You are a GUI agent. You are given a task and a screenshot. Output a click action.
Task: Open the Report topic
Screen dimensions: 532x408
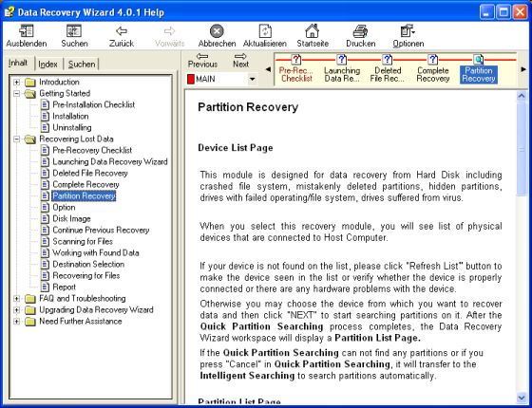click(x=65, y=287)
